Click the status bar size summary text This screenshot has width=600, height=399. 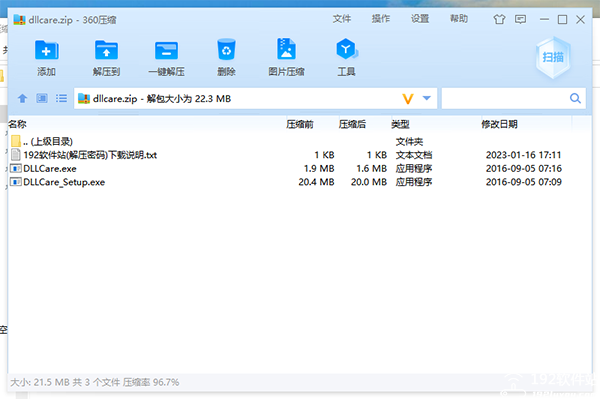(95, 382)
